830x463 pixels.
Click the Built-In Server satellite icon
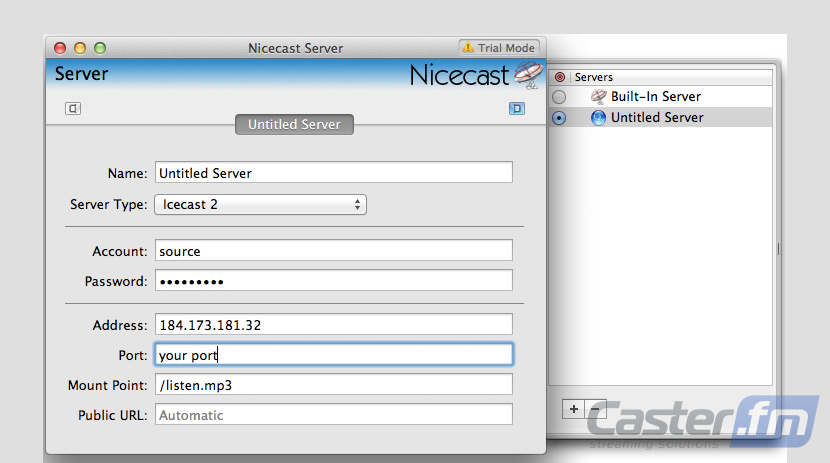pos(598,96)
